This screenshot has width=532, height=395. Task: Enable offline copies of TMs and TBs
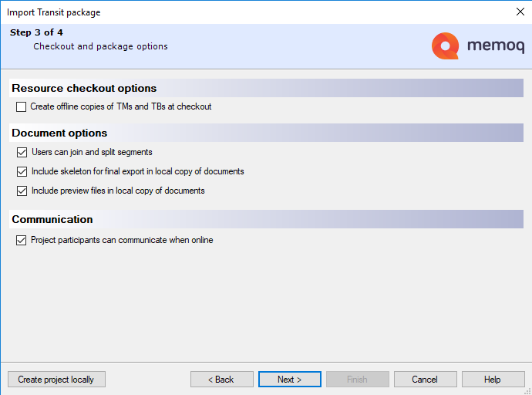pos(22,106)
